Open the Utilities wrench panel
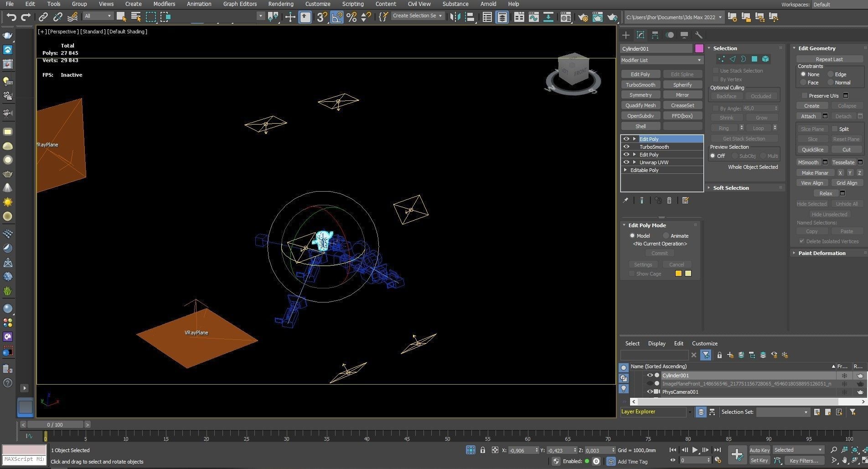 [x=698, y=35]
